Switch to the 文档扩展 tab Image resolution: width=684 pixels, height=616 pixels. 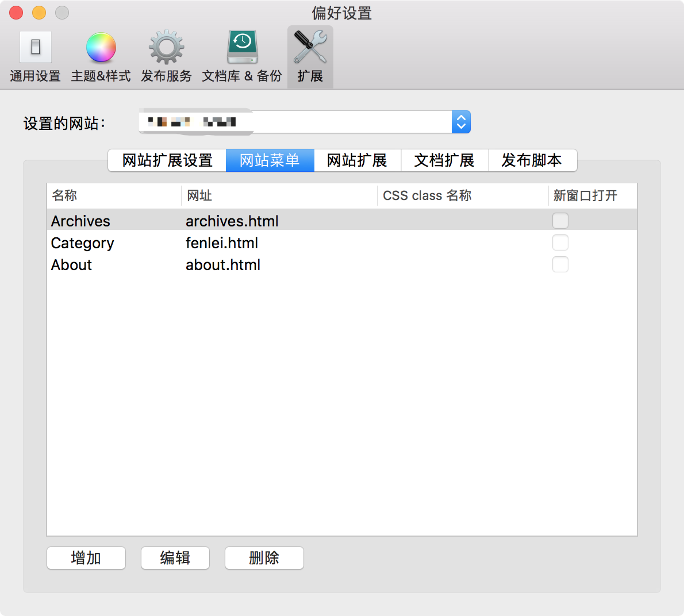[x=444, y=160]
